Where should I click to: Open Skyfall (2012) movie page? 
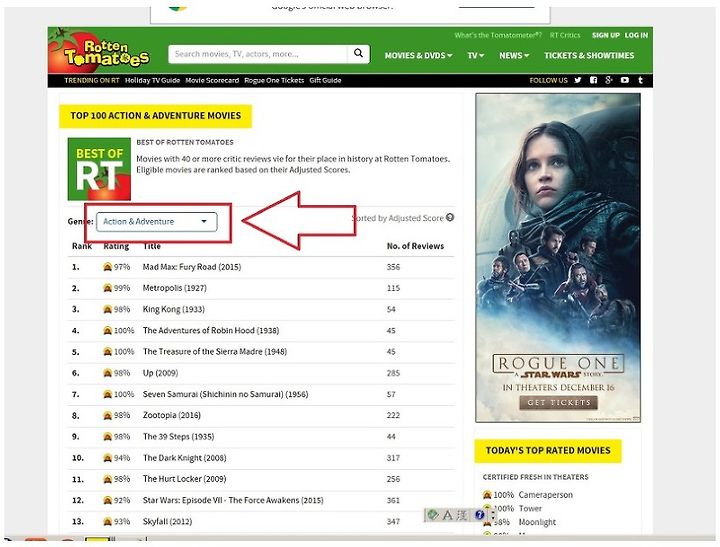(167, 521)
